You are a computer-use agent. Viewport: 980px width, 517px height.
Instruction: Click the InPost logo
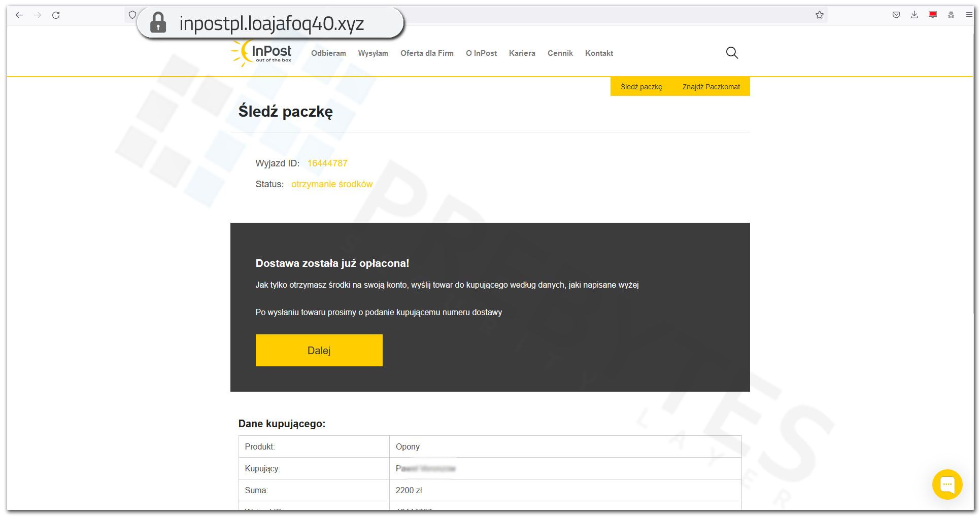tap(262, 53)
